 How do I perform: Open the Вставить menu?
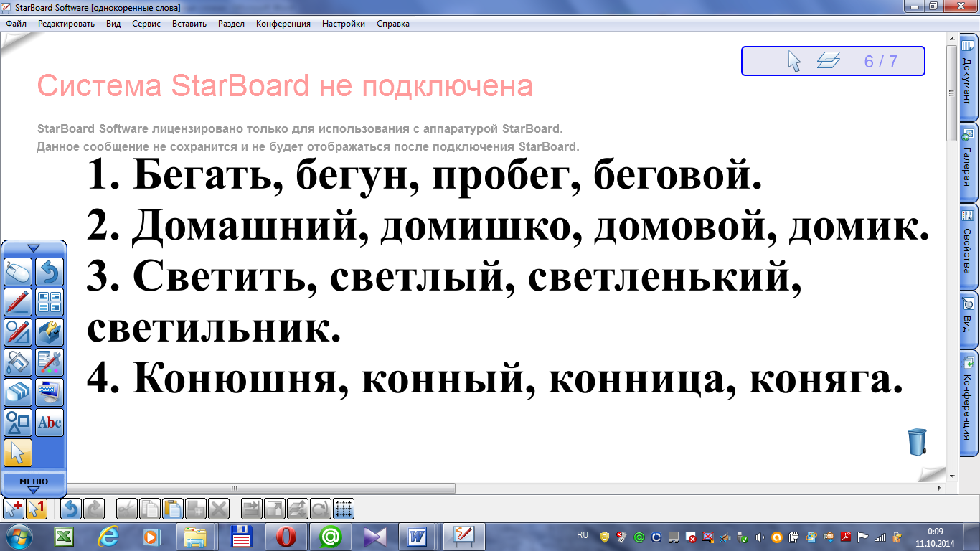[189, 24]
